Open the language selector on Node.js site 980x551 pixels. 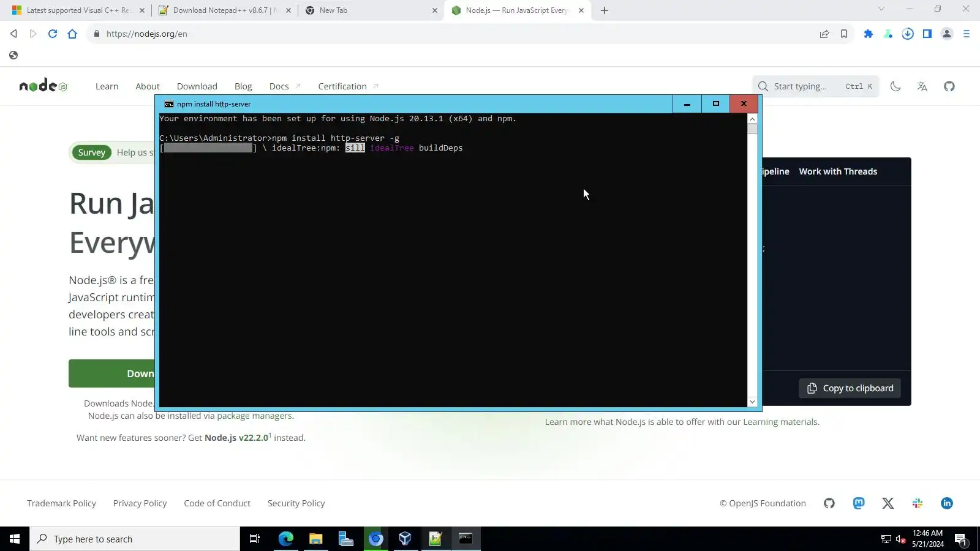pyautogui.click(x=922, y=86)
